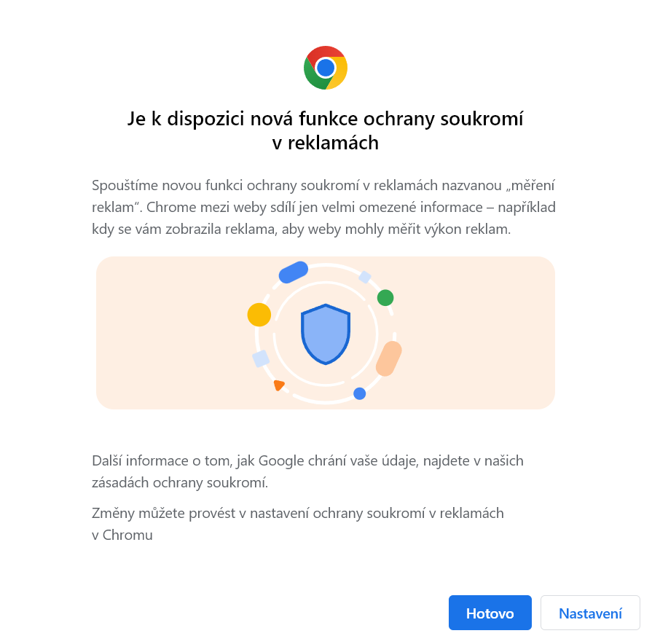Click the small blue dot below the shield
Image resolution: width=652 pixels, height=644 pixels.
359,393
